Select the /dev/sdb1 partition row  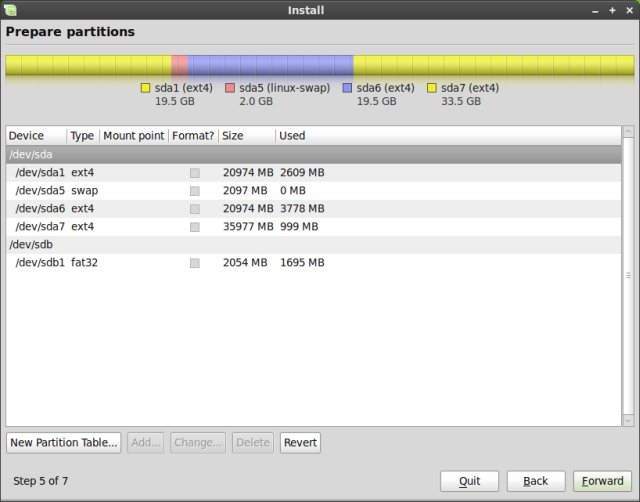coord(313,262)
